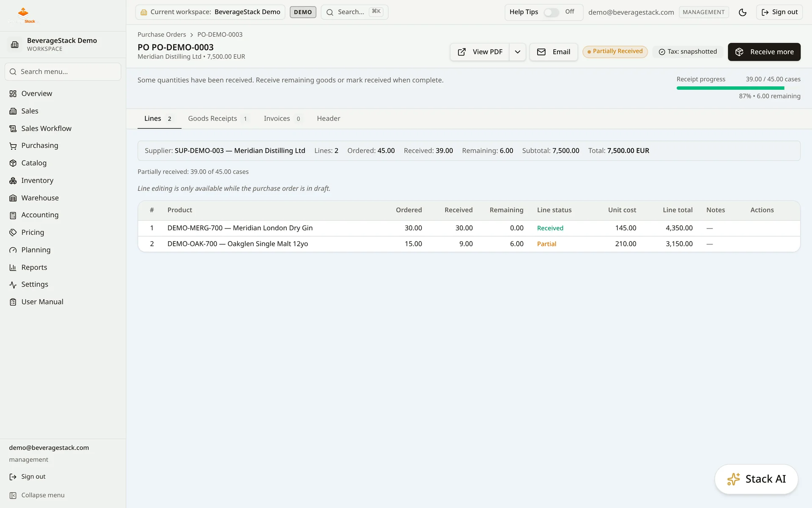The width and height of the screenshot is (812, 508).
Task: Select the Meridian London Dry Gin row
Action: click(469, 228)
